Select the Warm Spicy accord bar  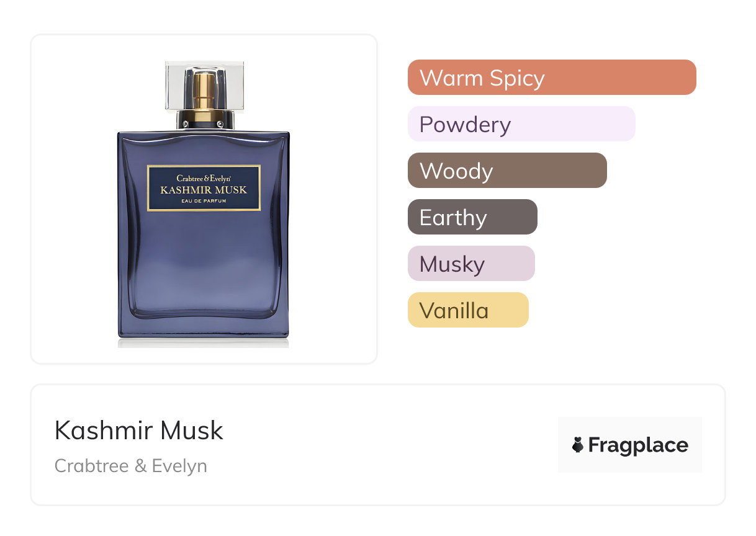coord(552,78)
